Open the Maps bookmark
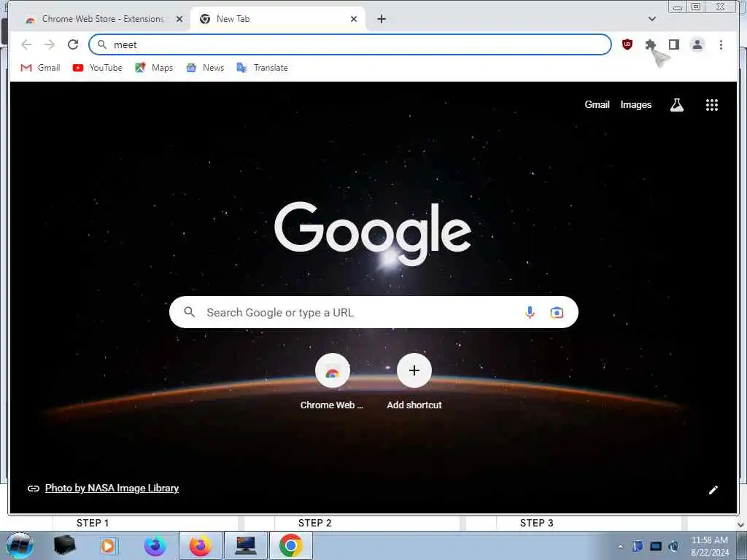The image size is (747, 560). (x=154, y=68)
